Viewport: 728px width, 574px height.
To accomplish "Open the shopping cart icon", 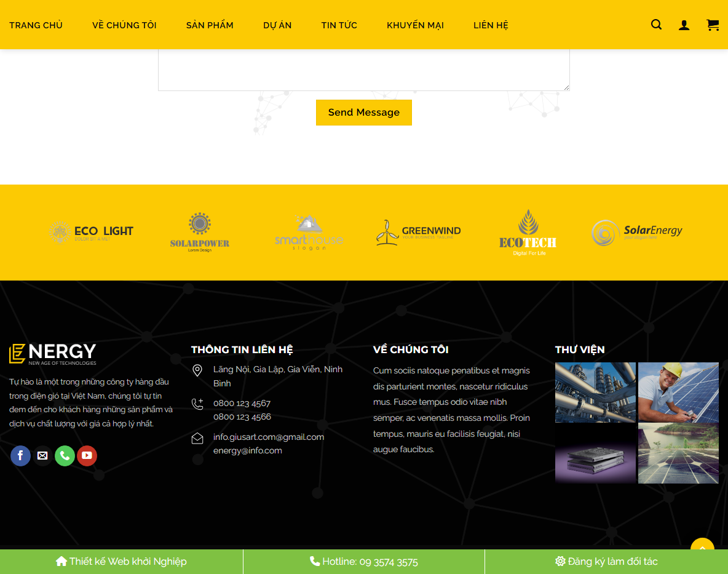I will 712,25.
